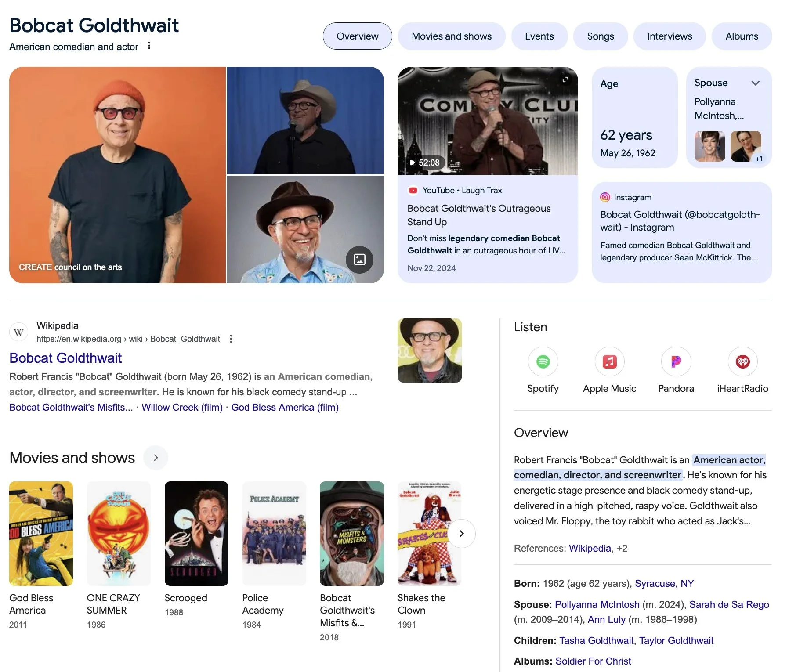Open the more-images icon on the photo collage
The image size is (789, 672).
[x=359, y=260]
